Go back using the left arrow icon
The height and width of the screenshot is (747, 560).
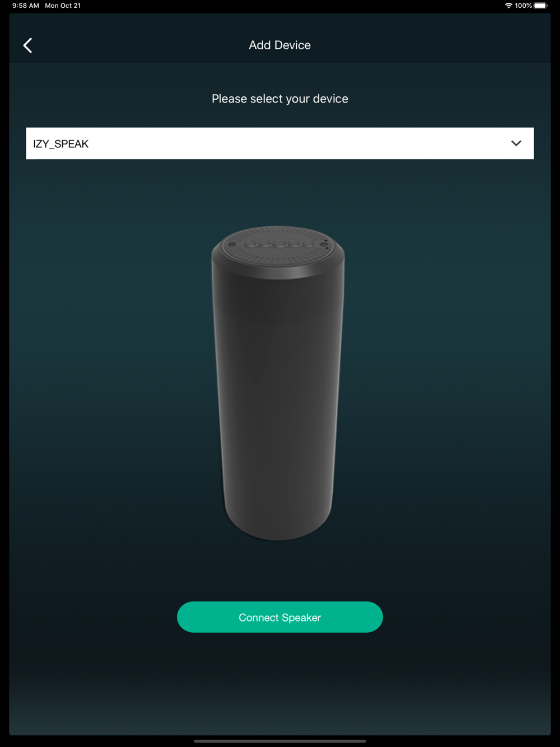coord(27,45)
